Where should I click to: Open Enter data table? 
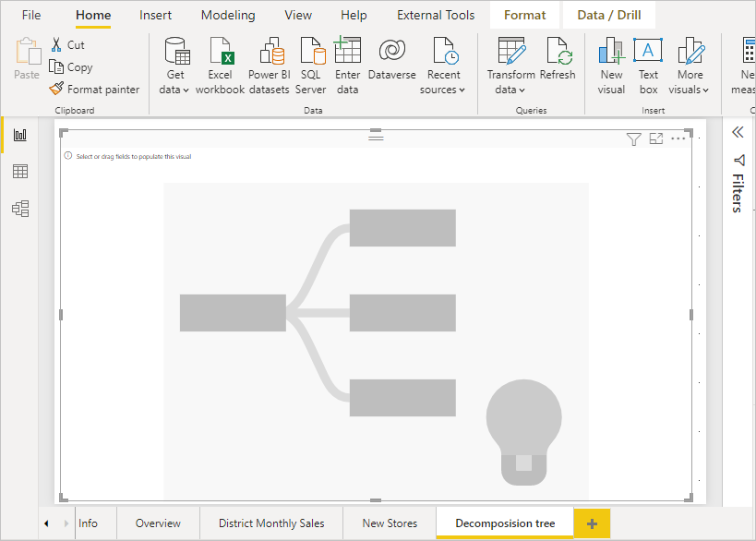pyautogui.click(x=348, y=66)
